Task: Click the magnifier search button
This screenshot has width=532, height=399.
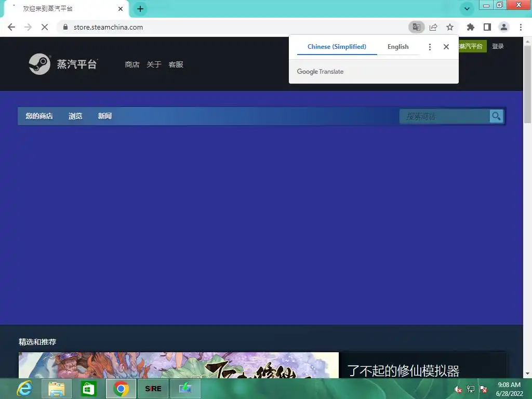Action: pyautogui.click(x=496, y=116)
